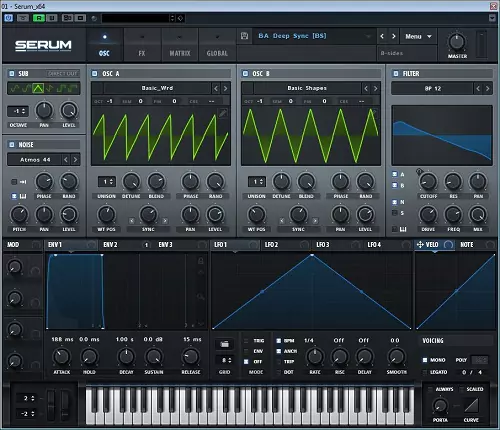The height and width of the screenshot is (430, 500).
Task: Click the save preset floppy disk icon
Action: [244, 36]
